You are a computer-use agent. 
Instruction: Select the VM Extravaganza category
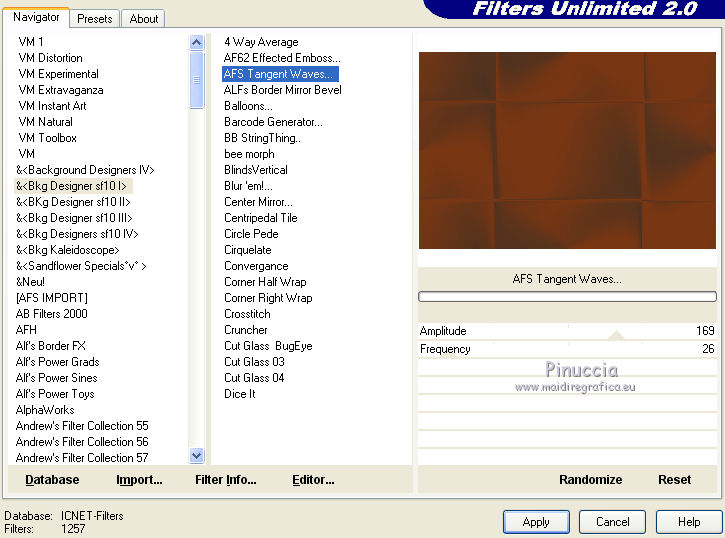(x=61, y=90)
